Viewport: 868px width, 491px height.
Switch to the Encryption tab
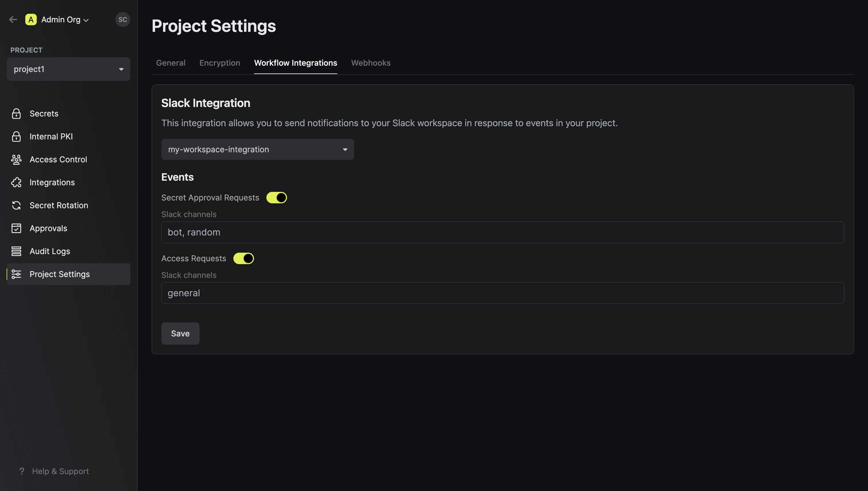220,63
